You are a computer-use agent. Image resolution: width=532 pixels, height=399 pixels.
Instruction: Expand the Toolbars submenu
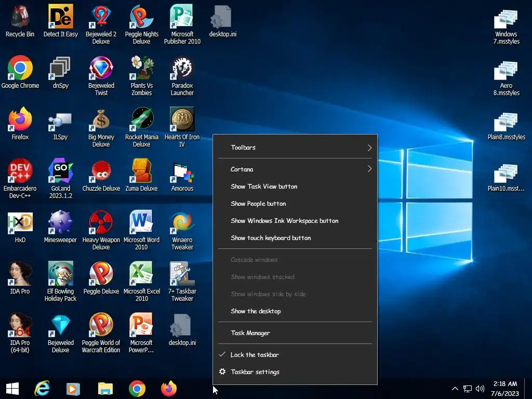click(295, 147)
